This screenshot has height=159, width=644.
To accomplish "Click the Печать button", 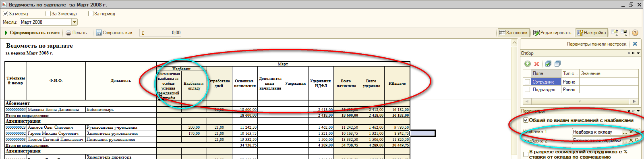I will 78,33.
